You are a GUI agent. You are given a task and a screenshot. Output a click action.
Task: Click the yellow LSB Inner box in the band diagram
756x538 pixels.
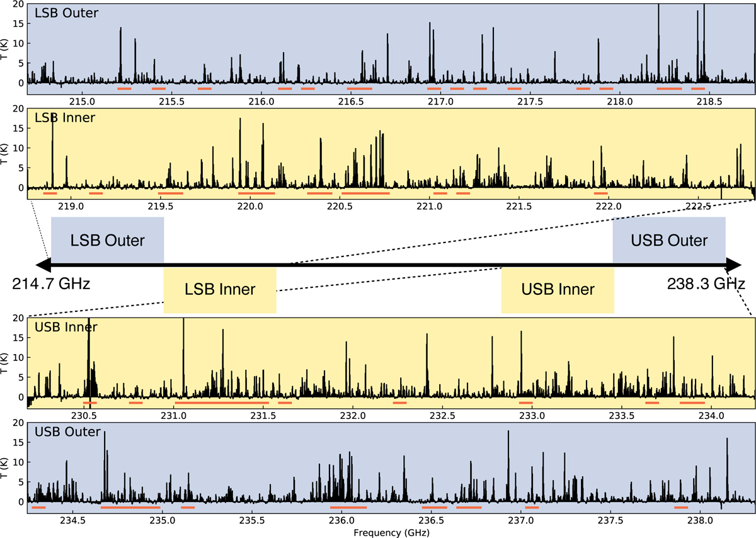point(219,290)
